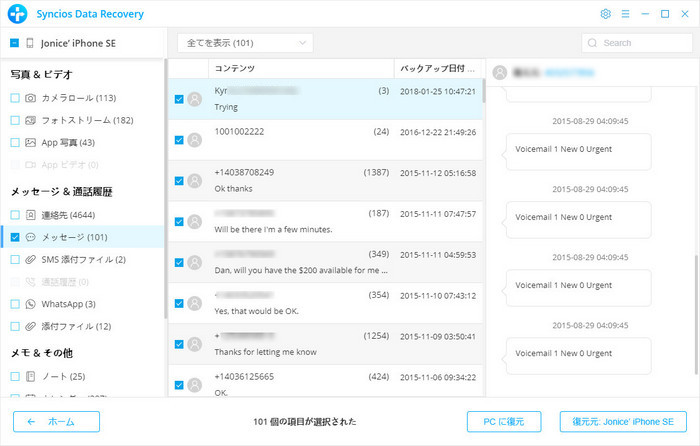Select メッセージ (101) category

point(82,237)
